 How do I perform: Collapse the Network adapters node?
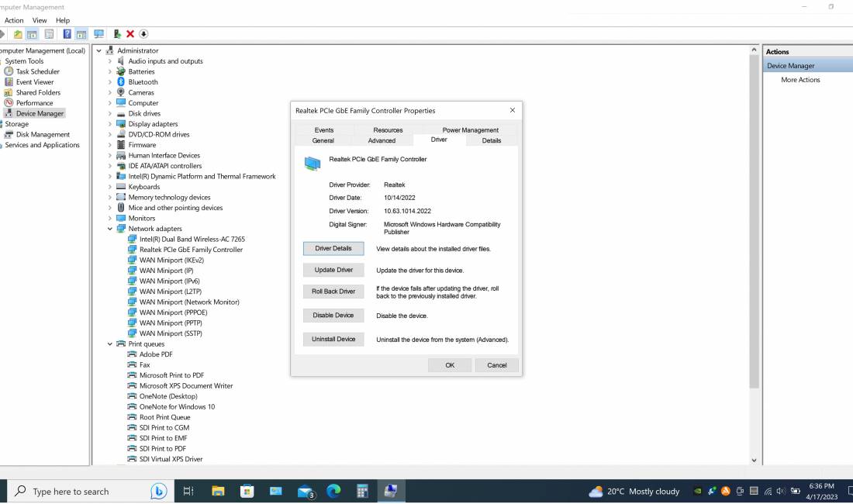(110, 229)
